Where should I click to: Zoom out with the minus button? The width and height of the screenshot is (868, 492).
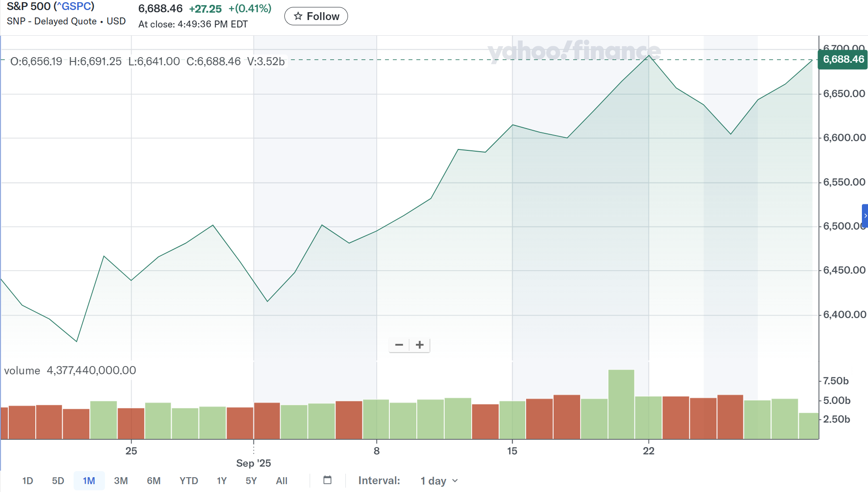point(399,345)
